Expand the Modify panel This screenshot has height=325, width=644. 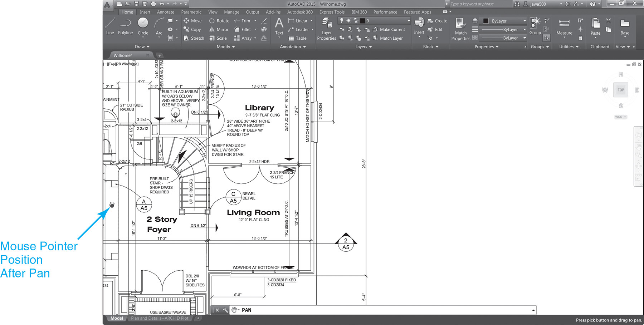[226, 47]
